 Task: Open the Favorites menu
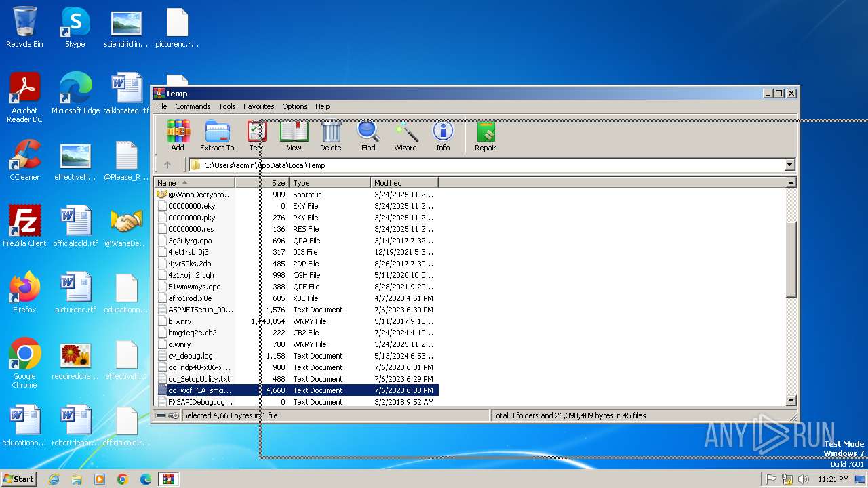259,106
